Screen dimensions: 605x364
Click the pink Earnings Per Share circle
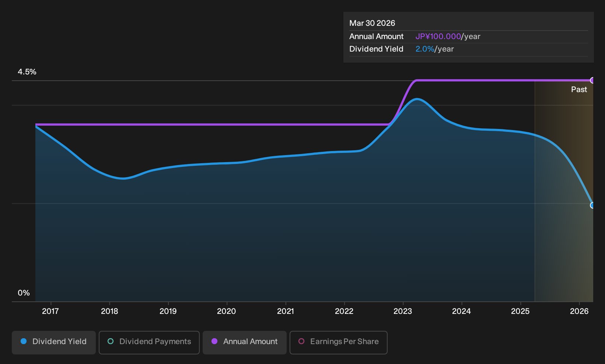301,342
